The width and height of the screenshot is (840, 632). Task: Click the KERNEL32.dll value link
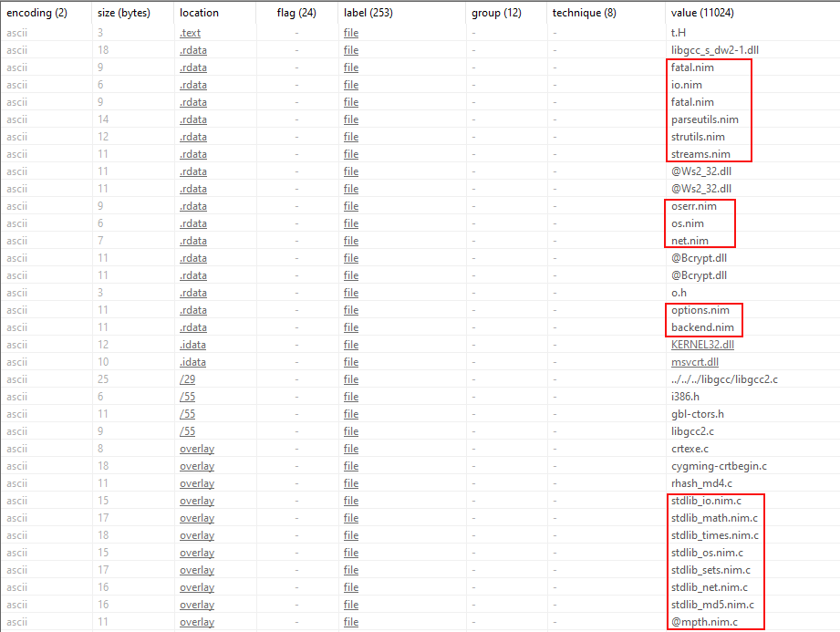pos(702,345)
